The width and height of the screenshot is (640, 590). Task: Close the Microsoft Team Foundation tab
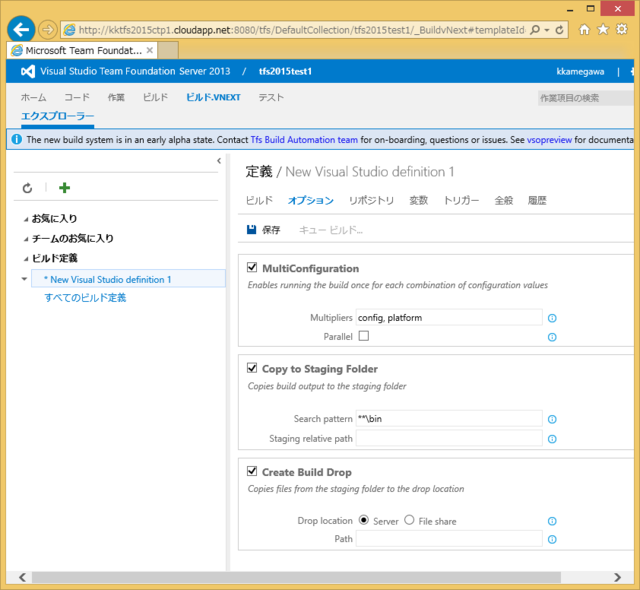[150, 50]
